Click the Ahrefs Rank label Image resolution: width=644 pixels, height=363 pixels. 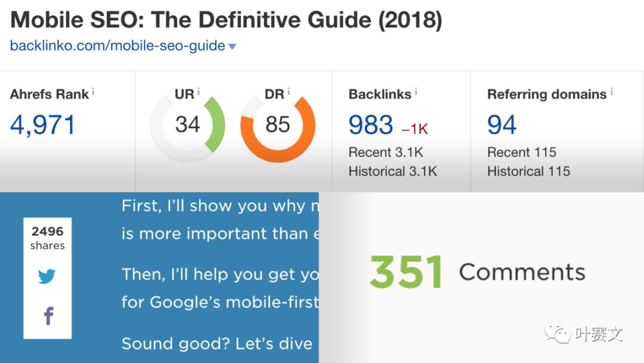click(49, 94)
